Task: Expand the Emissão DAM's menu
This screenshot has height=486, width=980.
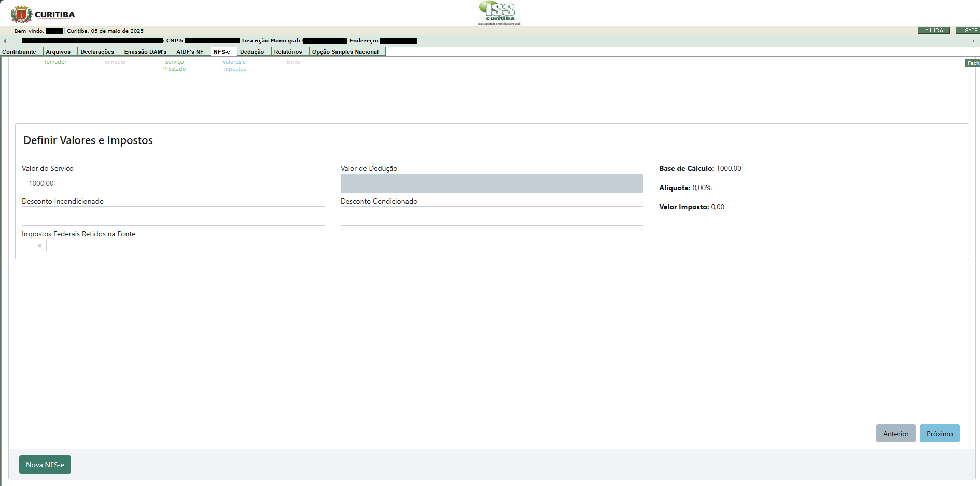Action: point(145,52)
